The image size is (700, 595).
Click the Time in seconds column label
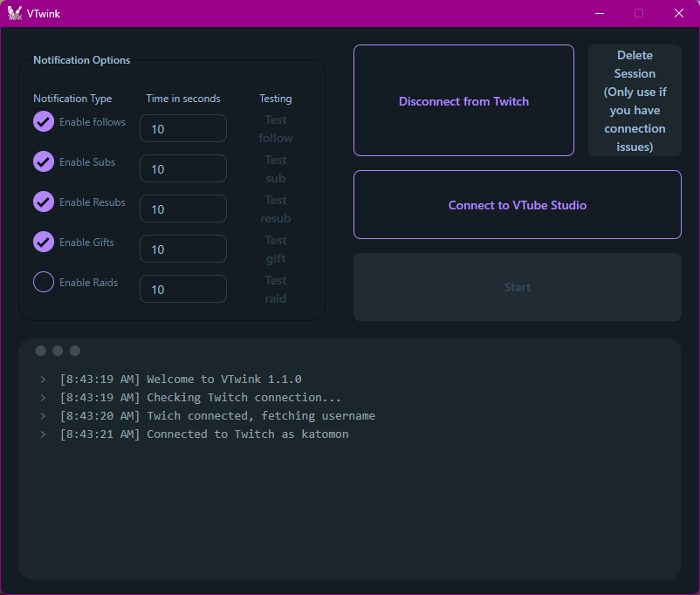183,99
